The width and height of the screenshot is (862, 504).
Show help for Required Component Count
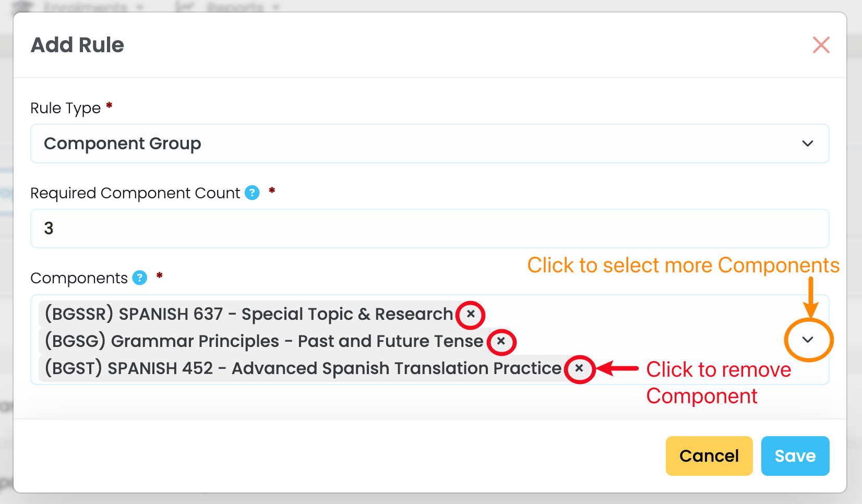252,193
